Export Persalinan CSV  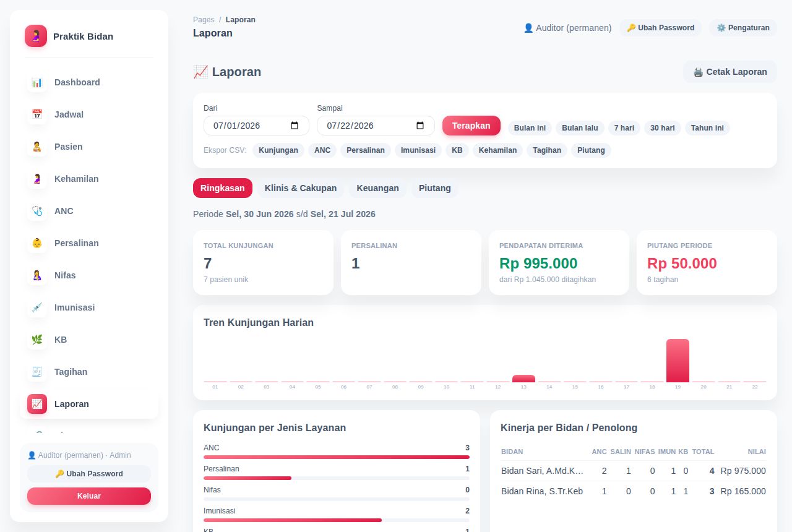[x=366, y=150]
